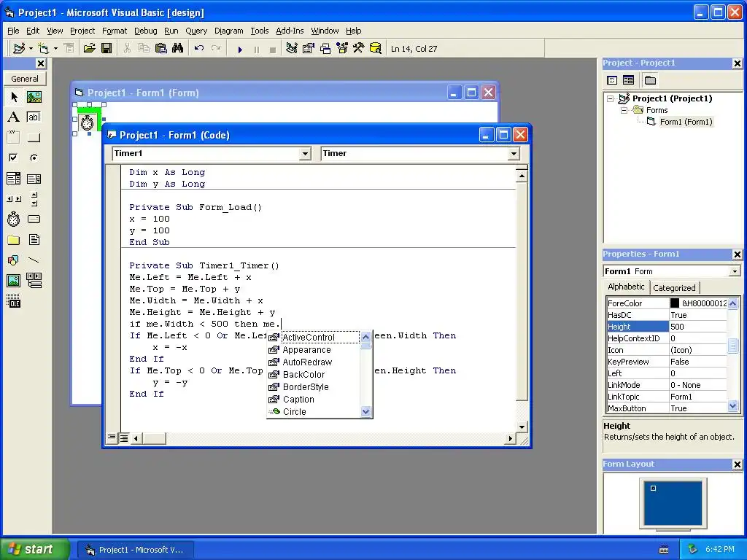This screenshot has width=747, height=560.
Task: Click Add Standard EXE Project toolbar icon
Action: click(x=19, y=49)
